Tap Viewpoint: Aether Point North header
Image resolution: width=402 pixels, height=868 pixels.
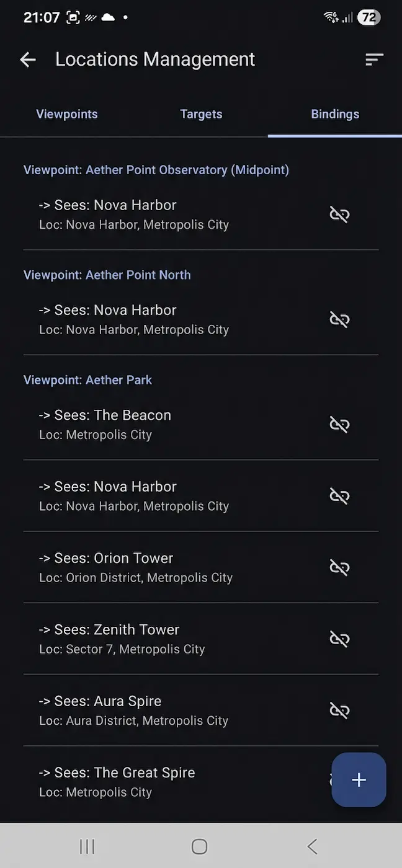[107, 275]
